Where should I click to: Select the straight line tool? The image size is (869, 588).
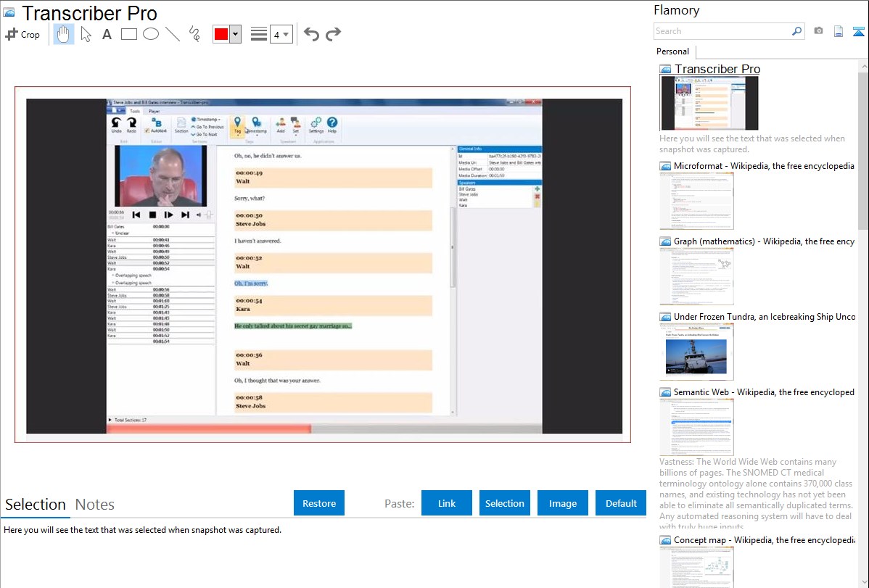pyautogui.click(x=173, y=34)
